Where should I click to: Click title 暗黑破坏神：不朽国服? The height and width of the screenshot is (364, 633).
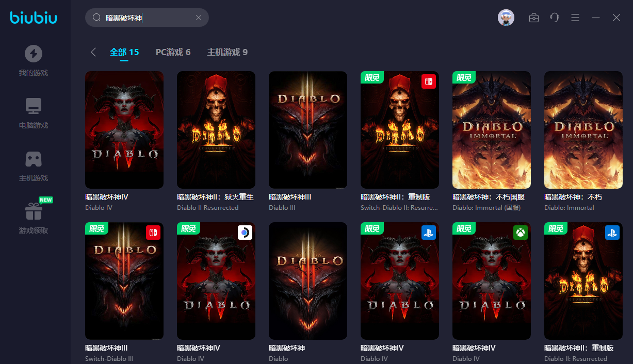coord(489,197)
